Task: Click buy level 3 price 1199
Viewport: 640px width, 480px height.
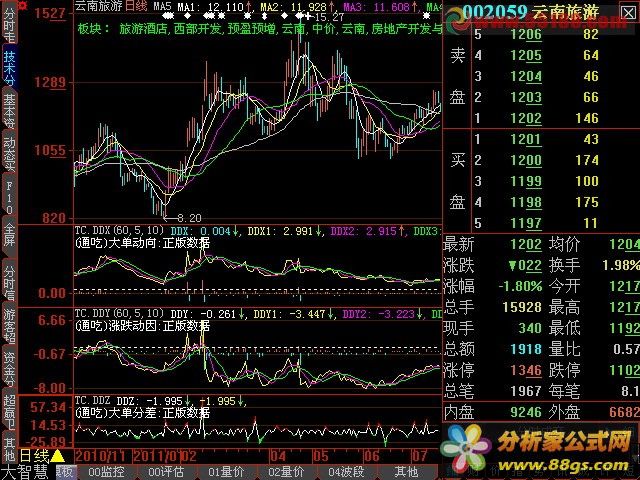Action: (526, 182)
